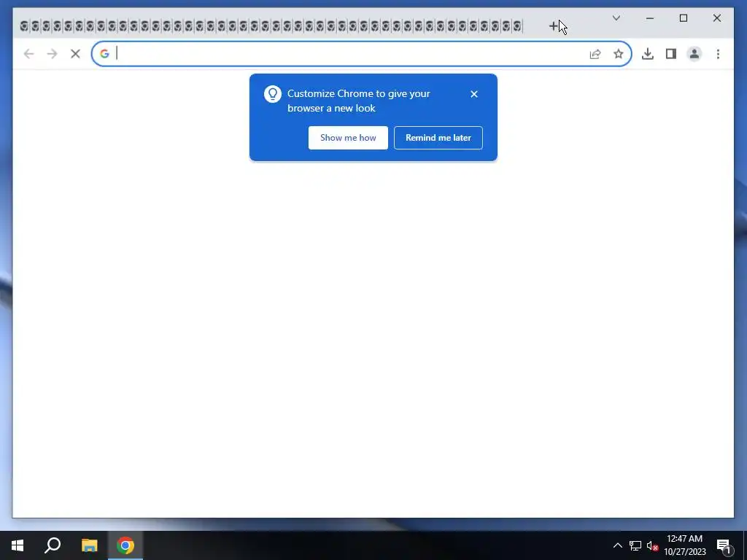The height and width of the screenshot is (560, 747).
Task: Open the Chrome downloads tray
Action: (648, 54)
